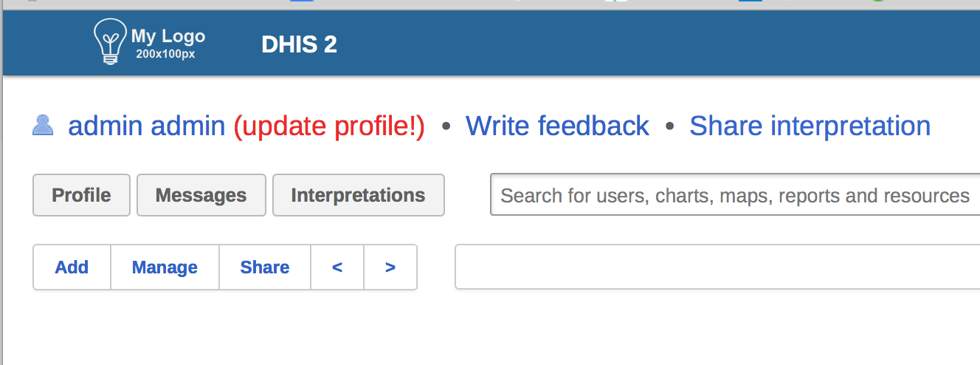Click the DHIS 2 header title
The width and height of the screenshot is (980, 365).
[299, 45]
